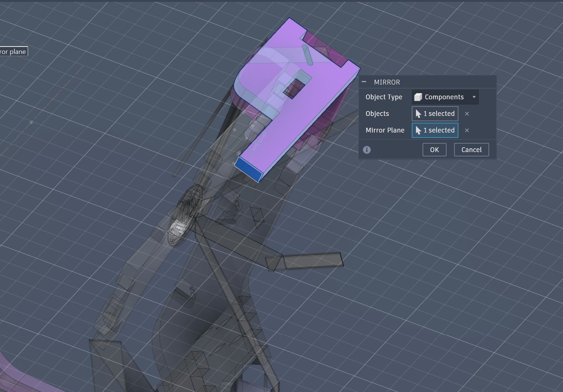
Task: Cancel the Mirror dialog
Action: (471, 149)
